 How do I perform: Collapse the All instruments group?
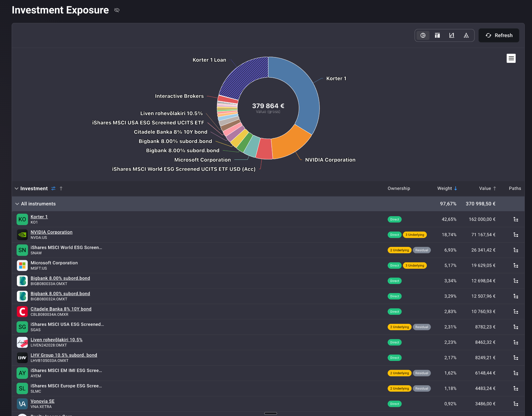pos(17,204)
